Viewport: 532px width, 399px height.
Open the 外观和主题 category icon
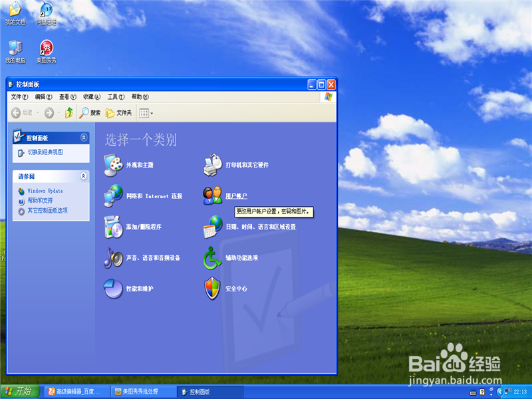(x=113, y=165)
